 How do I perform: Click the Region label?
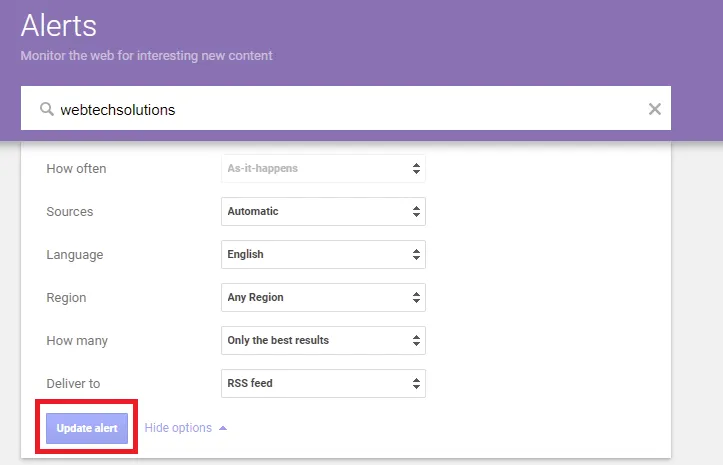pyautogui.click(x=66, y=298)
